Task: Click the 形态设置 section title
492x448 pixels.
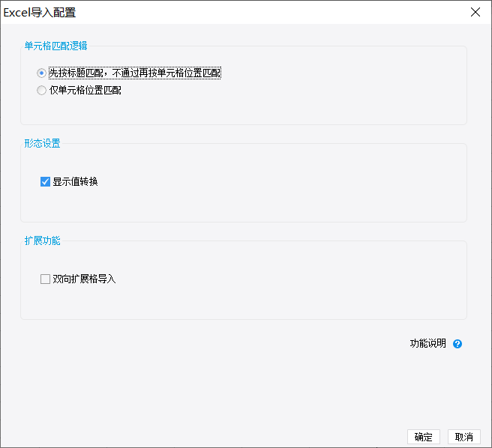Action: (42, 143)
